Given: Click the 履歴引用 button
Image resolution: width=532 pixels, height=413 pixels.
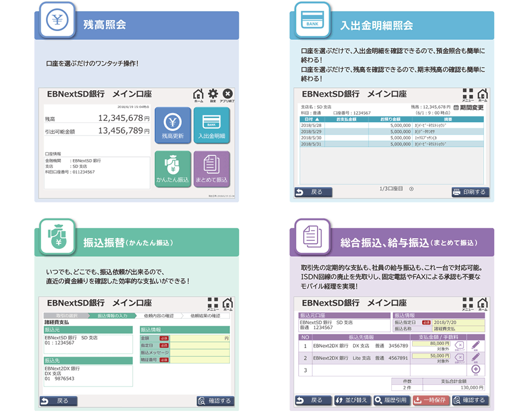Looking at the screenshot, I should (392, 400).
